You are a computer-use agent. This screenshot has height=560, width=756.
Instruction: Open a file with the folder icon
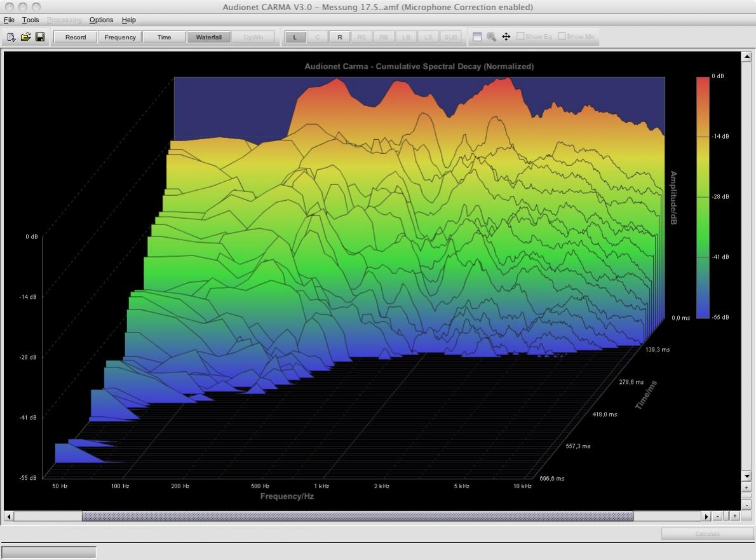click(x=25, y=37)
